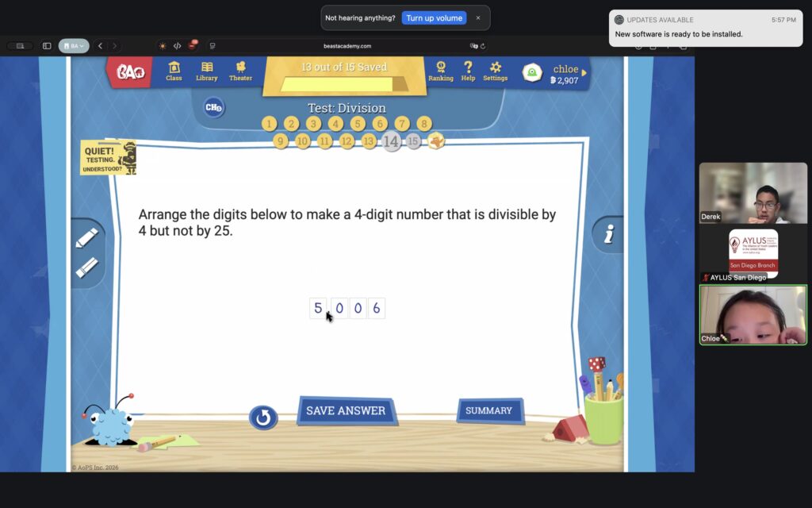Jump to question 15
Viewport: 812px width, 508px height.
point(413,141)
